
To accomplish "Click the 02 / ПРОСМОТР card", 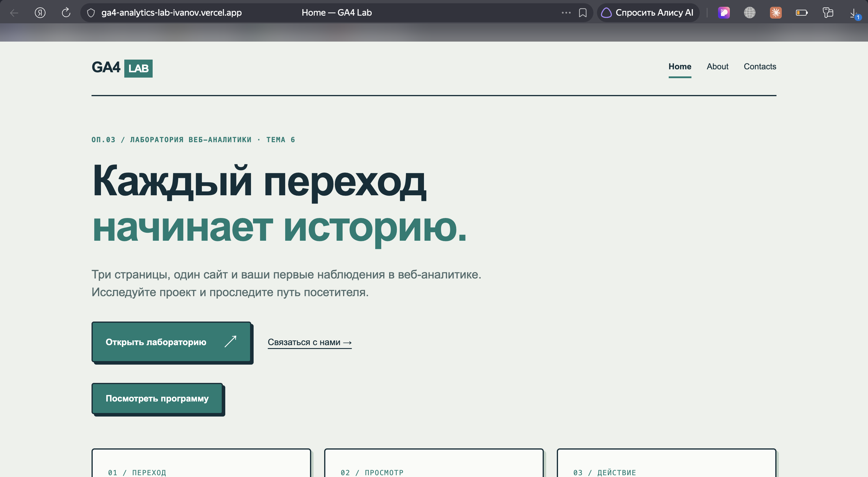I will (434, 463).
